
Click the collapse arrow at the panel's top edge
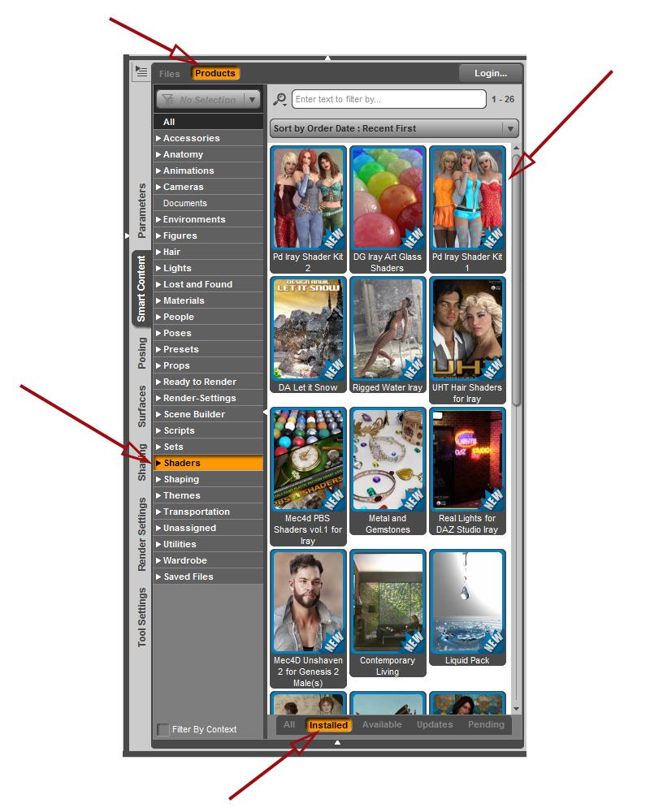pyautogui.click(x=329, y=58)
